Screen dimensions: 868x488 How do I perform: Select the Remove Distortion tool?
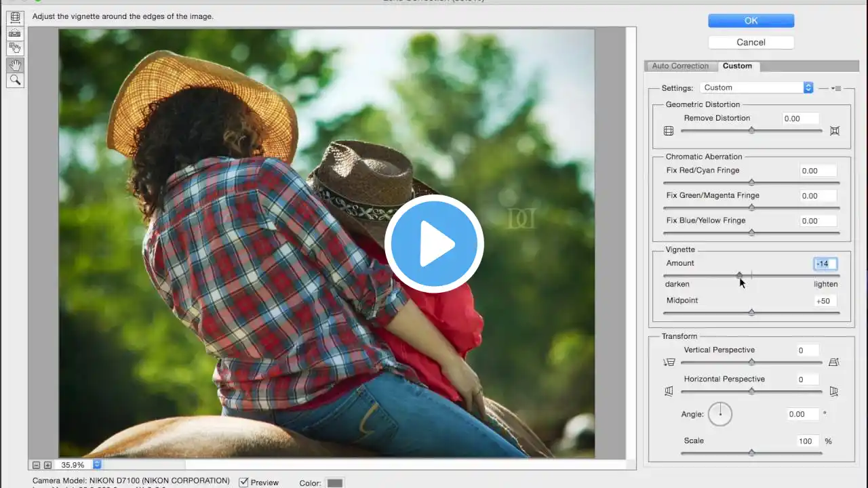(15, 18)
